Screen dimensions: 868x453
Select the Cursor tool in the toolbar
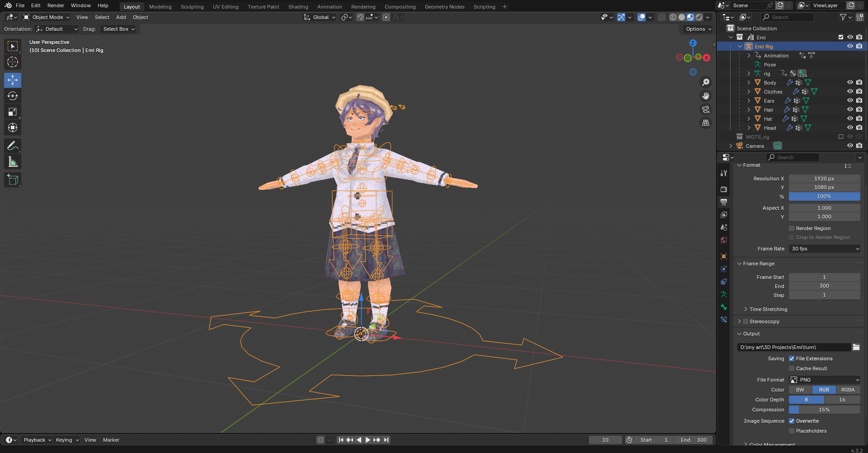[x=13, y=62]
